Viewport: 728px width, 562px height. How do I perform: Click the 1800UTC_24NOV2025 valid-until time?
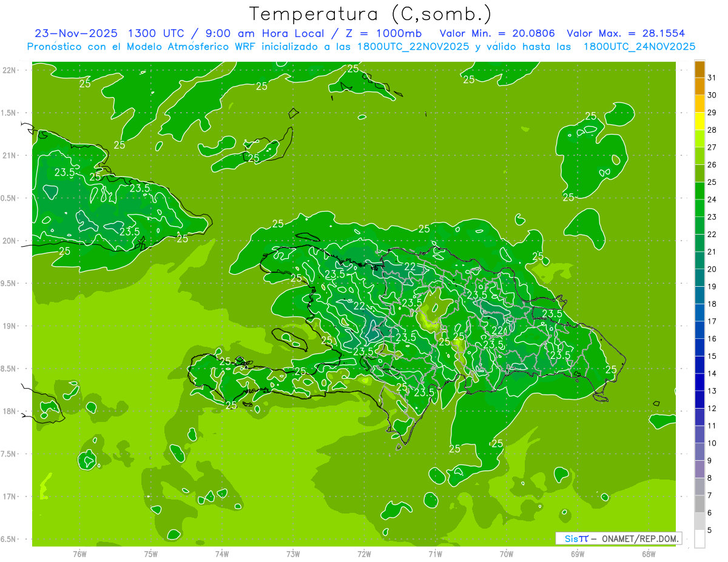(639, 47)
